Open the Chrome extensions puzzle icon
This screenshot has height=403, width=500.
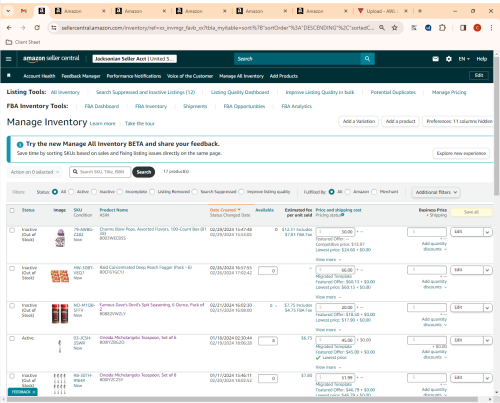click(x=442, y=28)
